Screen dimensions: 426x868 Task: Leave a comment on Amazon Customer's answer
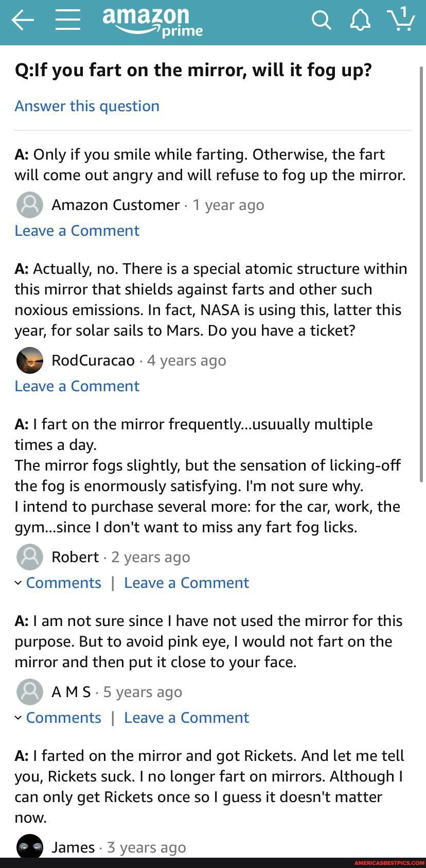tap(77, 231)
